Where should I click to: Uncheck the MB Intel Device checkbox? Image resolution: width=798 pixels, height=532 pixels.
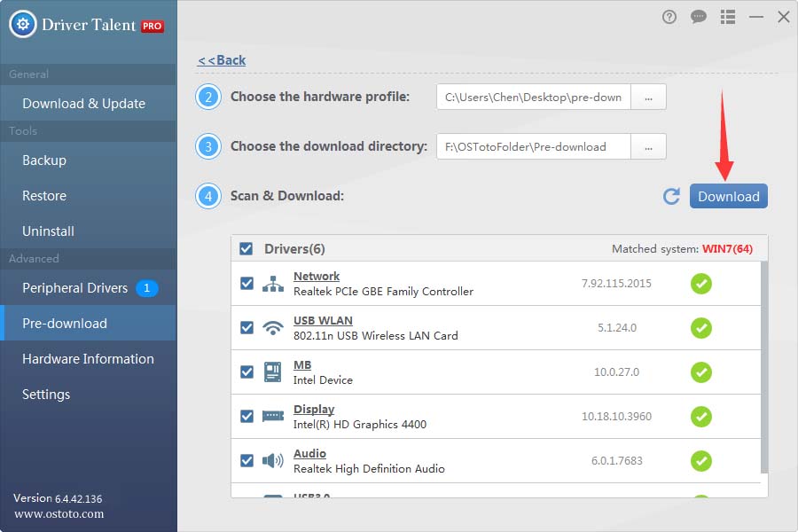tap(246, 372)
